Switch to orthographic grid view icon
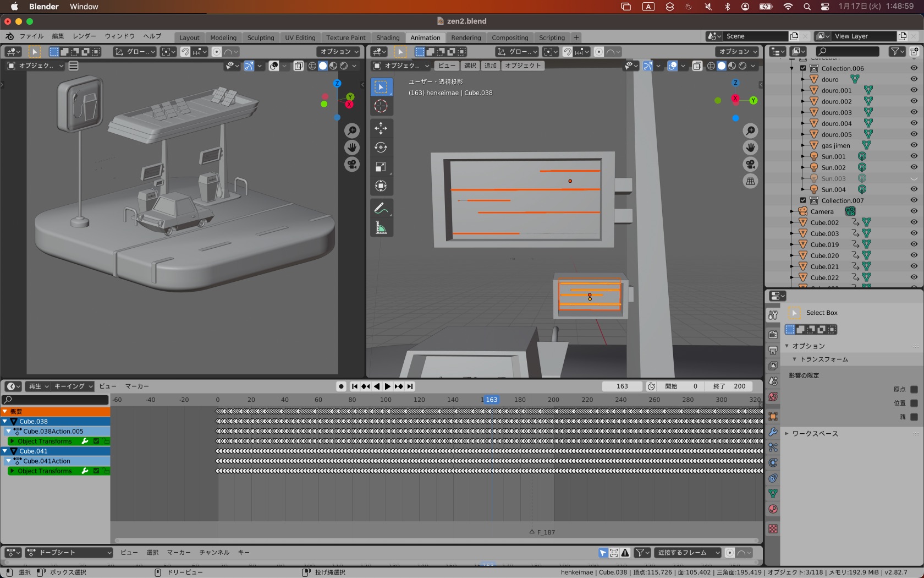924x578 pixels. click(x=750, y=182)
